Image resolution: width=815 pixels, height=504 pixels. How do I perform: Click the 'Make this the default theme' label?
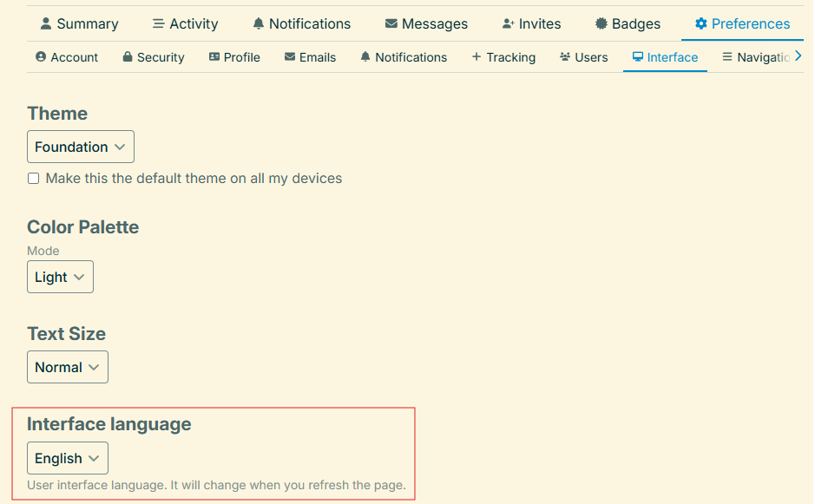(x=194, y=178)
